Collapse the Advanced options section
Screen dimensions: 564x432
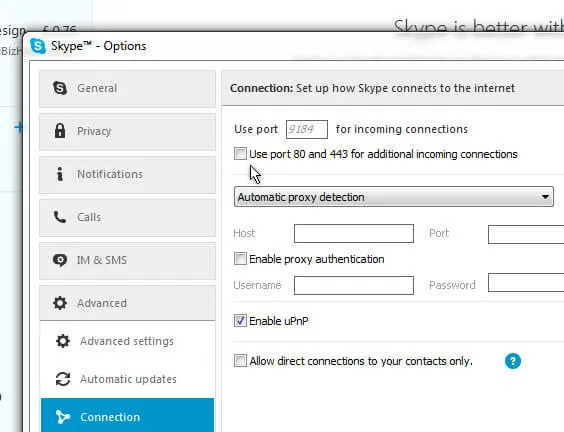click(127, 303)
